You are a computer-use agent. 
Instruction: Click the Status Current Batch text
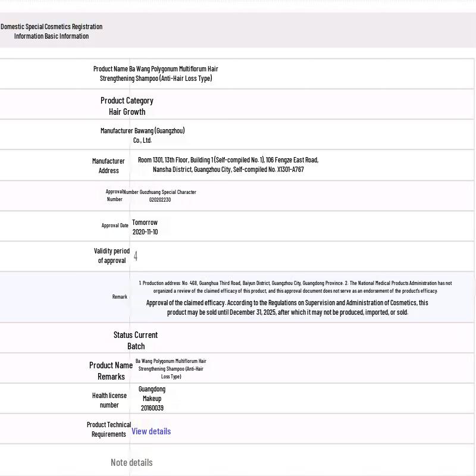point(136,340)
